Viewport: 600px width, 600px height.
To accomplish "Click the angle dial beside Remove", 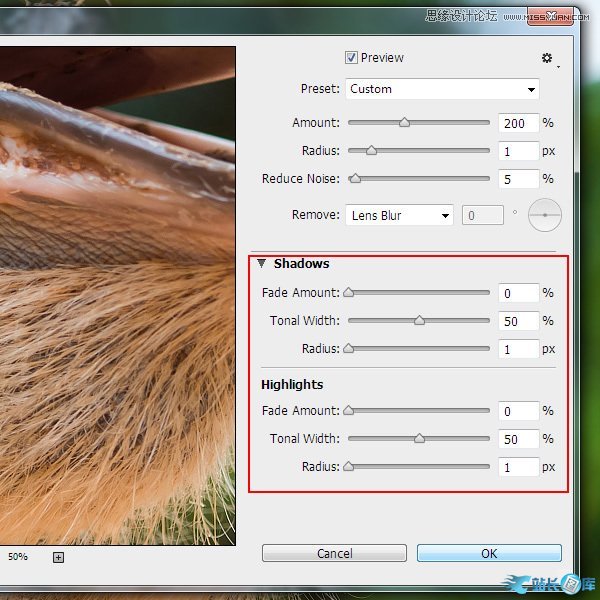I will [545, 215].
